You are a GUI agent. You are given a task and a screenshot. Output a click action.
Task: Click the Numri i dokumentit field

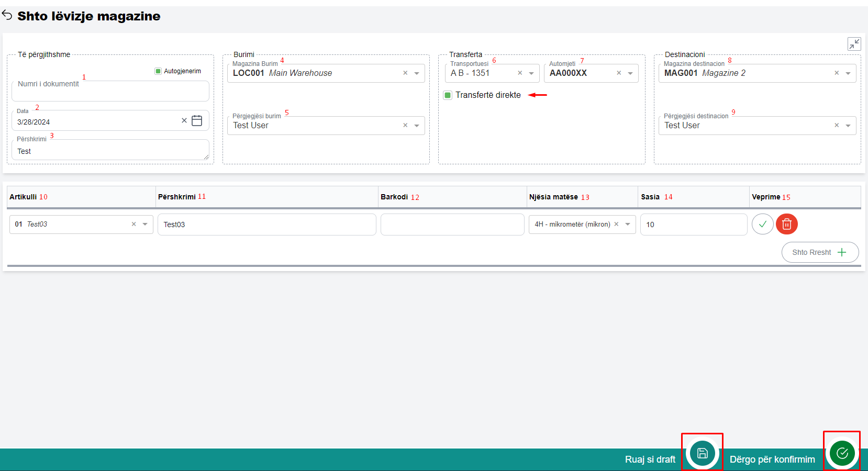click(110, 91)
